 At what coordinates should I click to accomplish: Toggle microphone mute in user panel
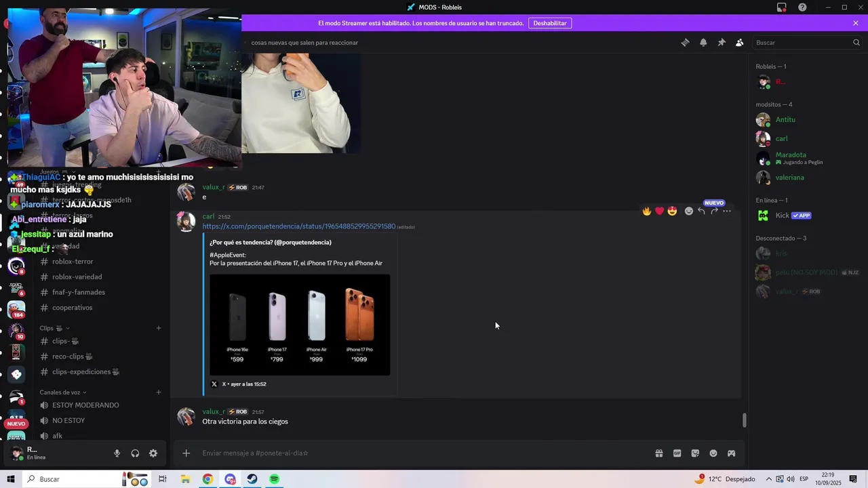point(117,453)
